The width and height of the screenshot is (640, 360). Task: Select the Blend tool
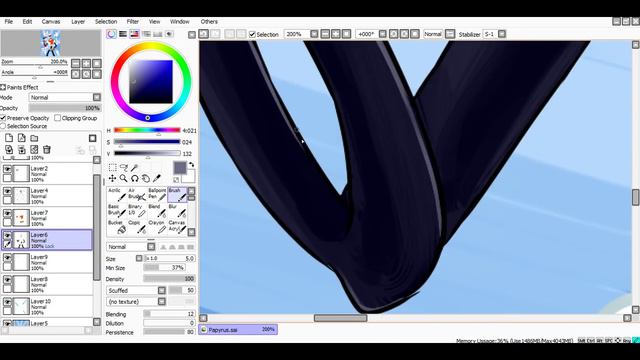[x=157, y=211]
